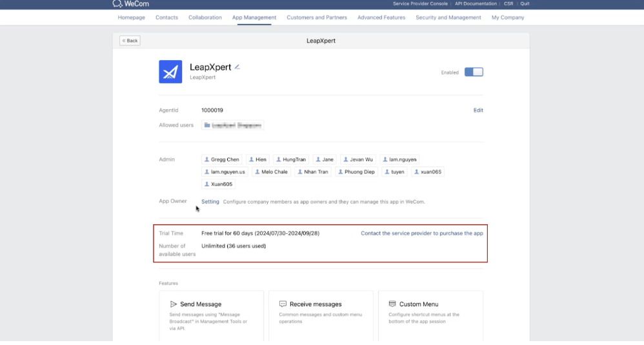The image size is (644, 345).
Task: Open Service Provider Console link
Action: pos(420,4)
